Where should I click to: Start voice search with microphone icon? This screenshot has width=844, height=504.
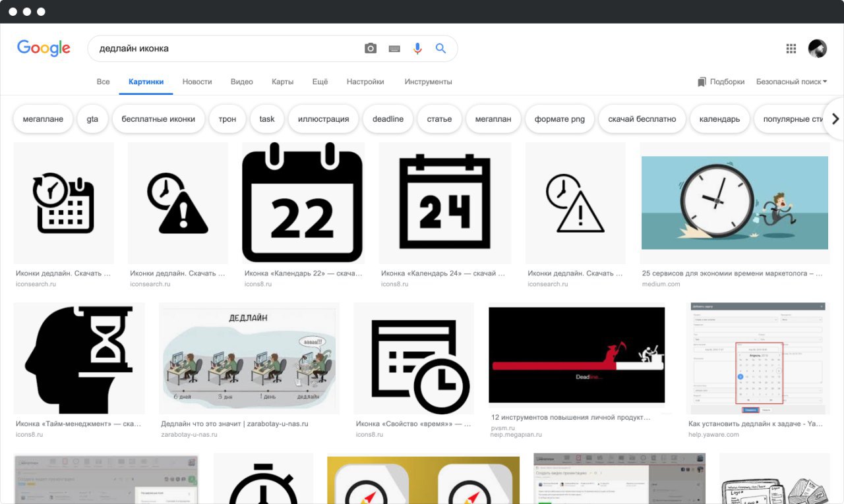417,48
